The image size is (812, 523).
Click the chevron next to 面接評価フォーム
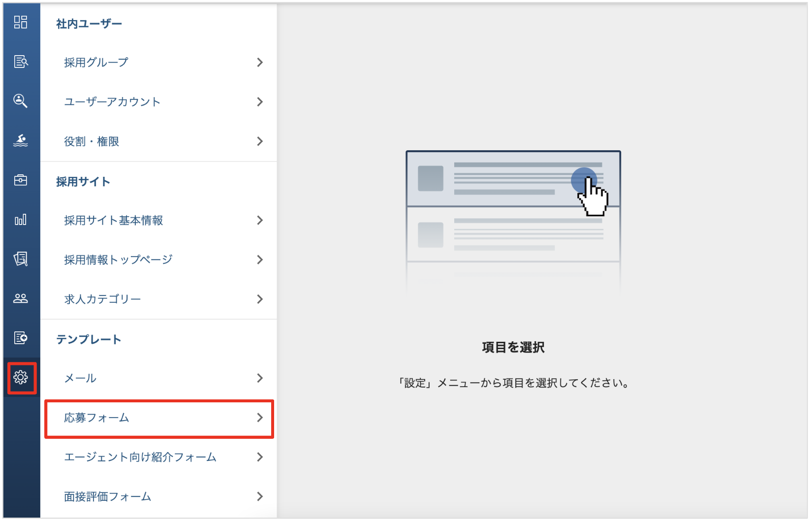[260, 497]
